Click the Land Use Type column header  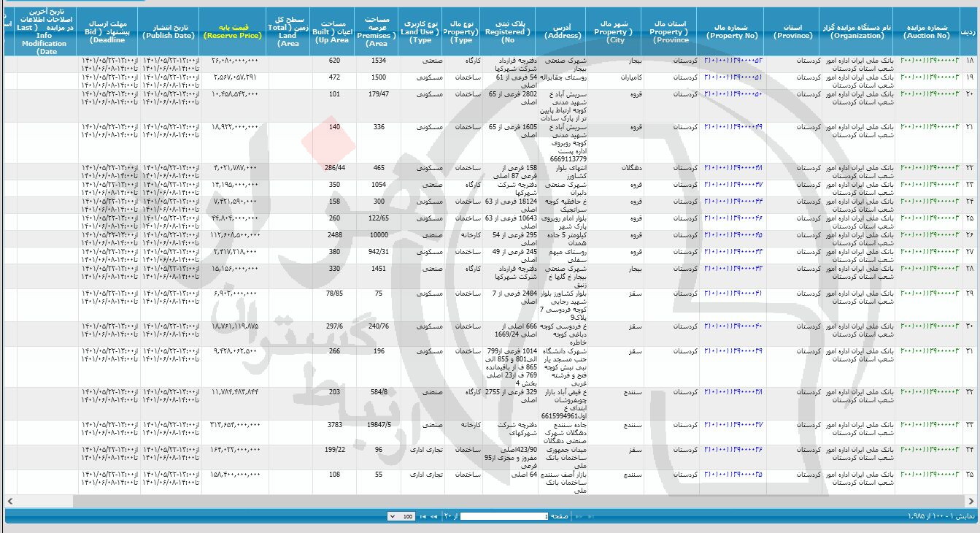420,31
